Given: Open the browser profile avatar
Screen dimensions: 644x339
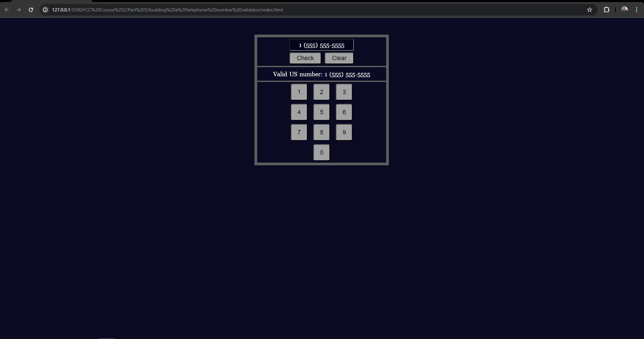Looking at the screenshot, I should [625, 10].
